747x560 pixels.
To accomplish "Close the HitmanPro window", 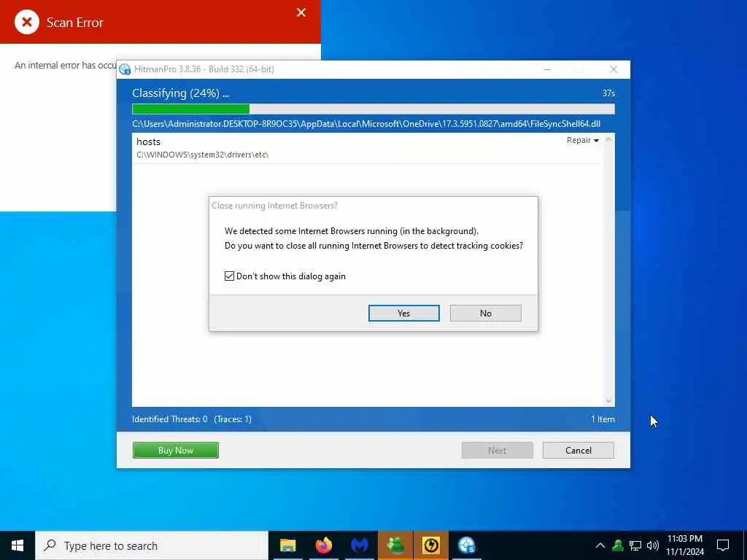I will pyautogui.click(x=614, y=69).
